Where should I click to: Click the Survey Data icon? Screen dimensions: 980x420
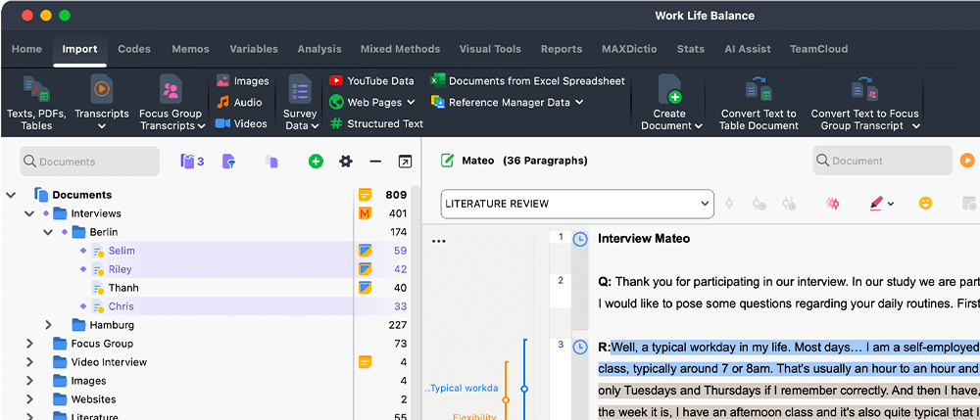coord(300,89)
